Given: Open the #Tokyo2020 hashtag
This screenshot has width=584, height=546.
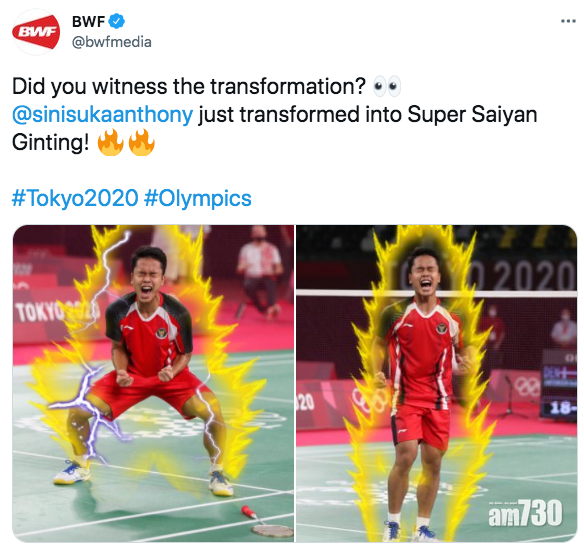Looking at the screenshot, I should coord(75,198).
